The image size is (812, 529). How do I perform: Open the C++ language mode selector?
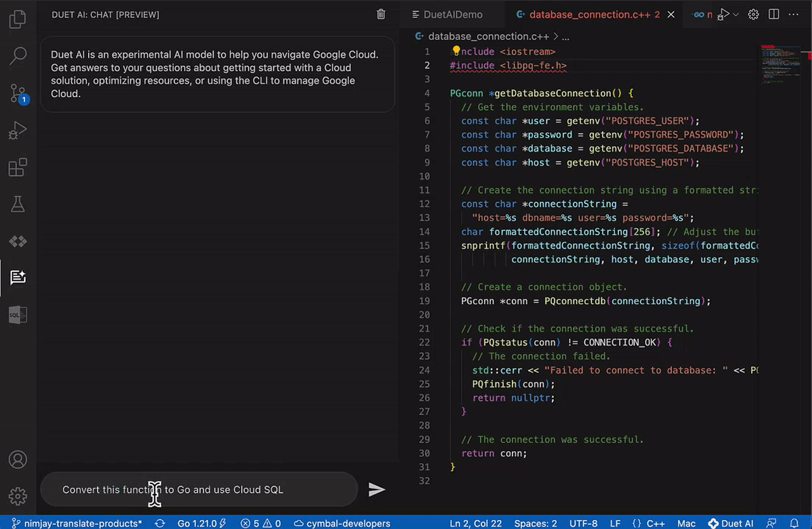click(655, 523)
